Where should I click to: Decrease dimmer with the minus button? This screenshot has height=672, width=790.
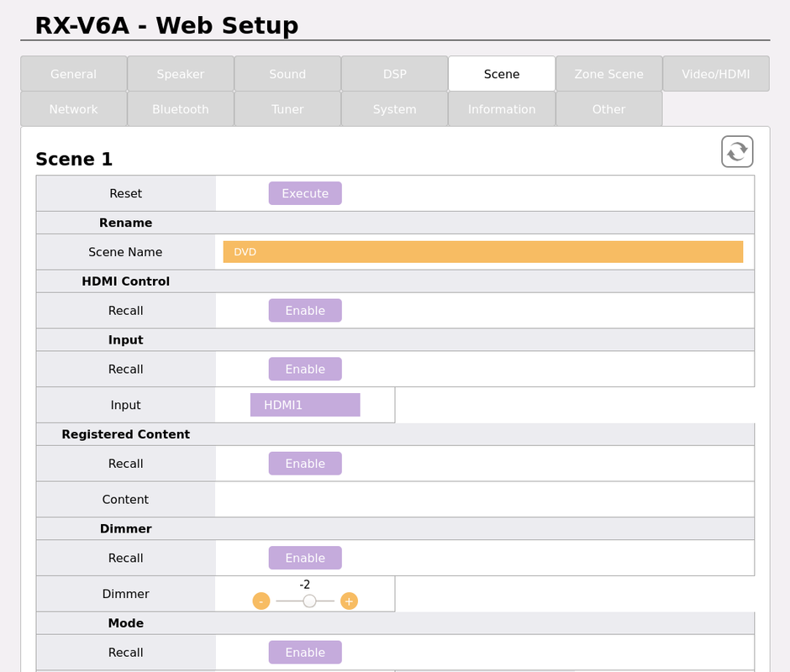[261, 601]
